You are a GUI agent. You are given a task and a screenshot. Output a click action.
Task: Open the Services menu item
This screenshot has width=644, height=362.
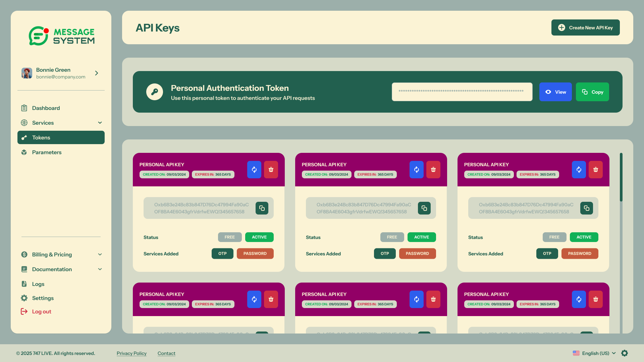click(x=61, y=123)
